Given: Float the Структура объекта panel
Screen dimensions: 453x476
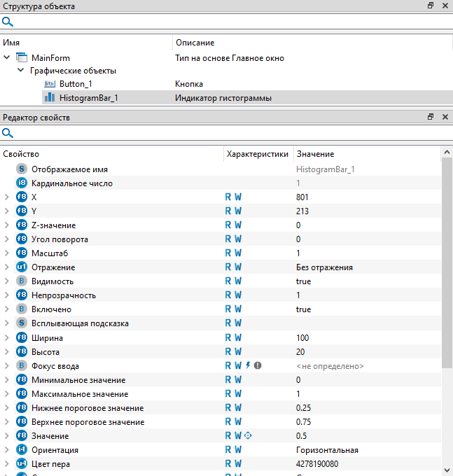Looking at the screenshot, I should click(431, 6).
